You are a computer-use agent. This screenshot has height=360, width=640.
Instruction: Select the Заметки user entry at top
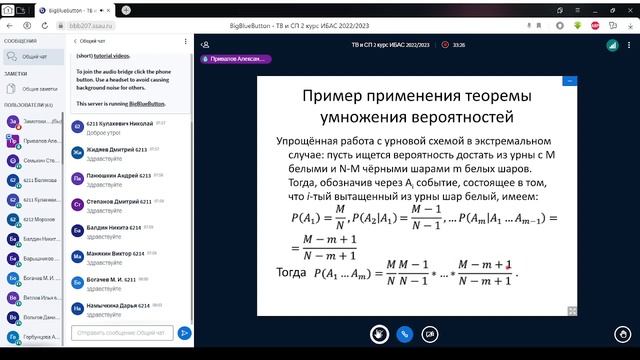(33, 121)
